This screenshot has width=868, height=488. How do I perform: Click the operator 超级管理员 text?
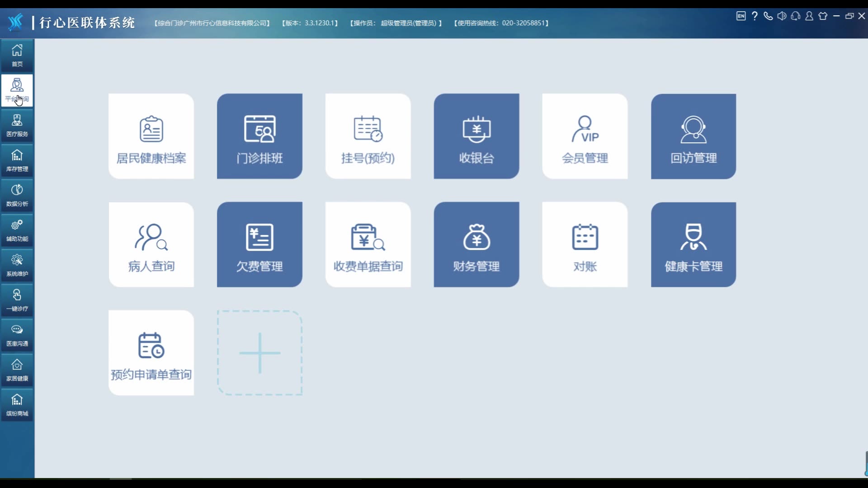pos(396,23)
